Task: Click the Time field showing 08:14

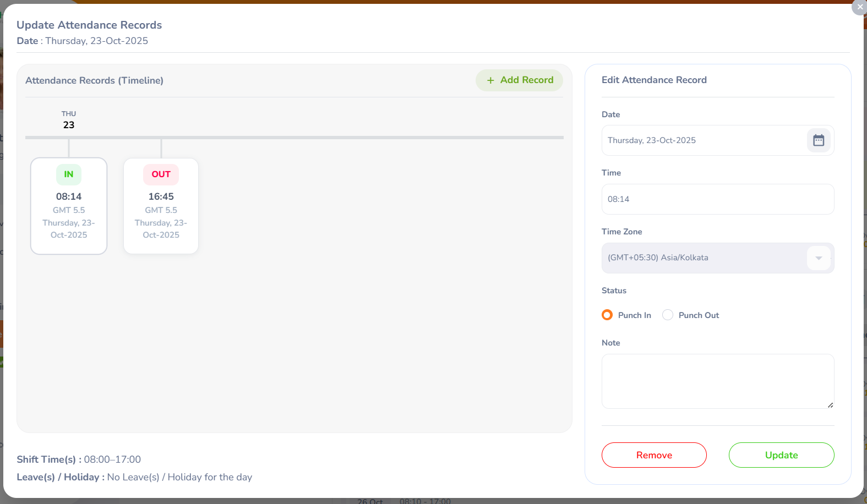Action: pyautogui.click(x=717, y=199)
